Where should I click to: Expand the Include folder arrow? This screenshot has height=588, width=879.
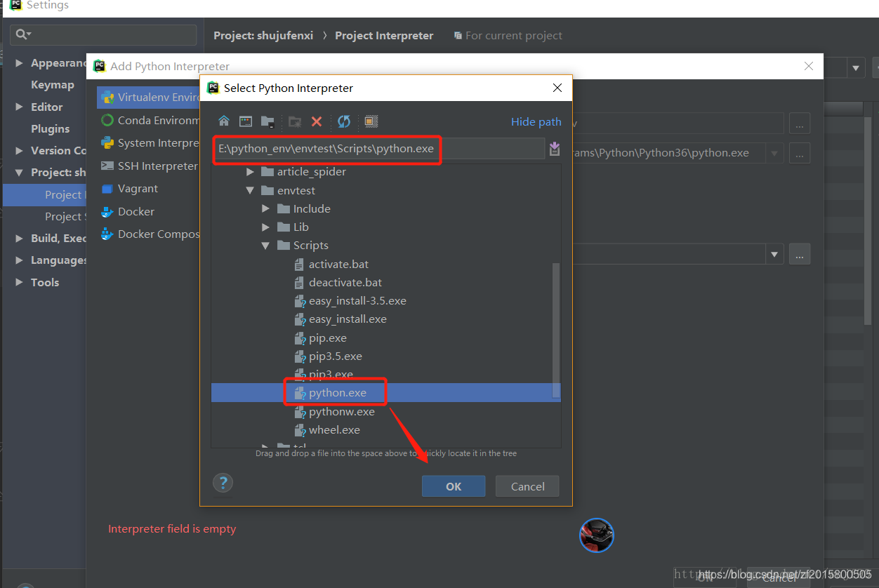(x=265, y=208)
